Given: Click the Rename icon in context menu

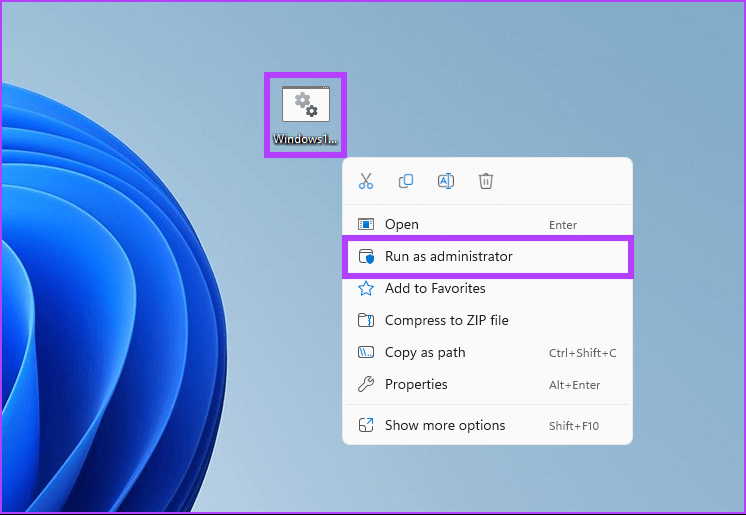Looking at the screenshot, I should (446, 181).
